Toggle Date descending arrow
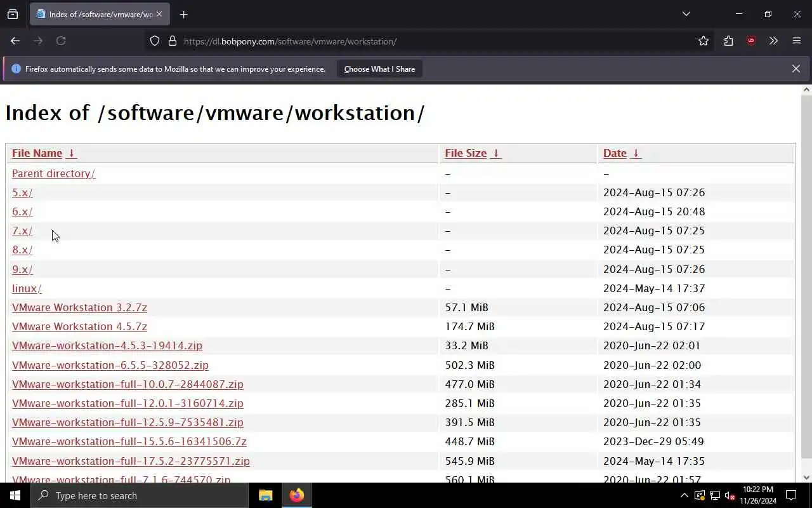This screenshot has width=812, height=508. click(636, 153)
